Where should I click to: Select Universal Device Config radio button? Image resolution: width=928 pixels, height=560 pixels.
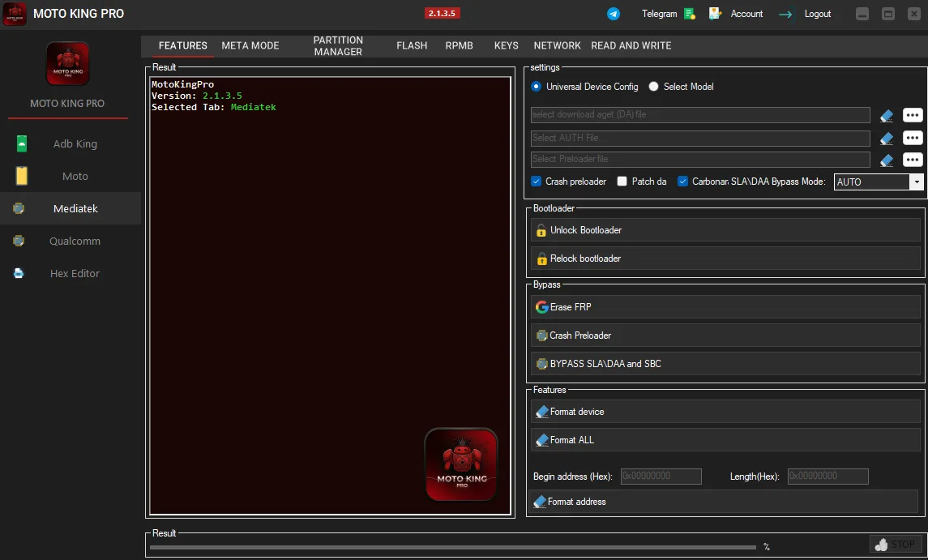[x=537, y=87]
